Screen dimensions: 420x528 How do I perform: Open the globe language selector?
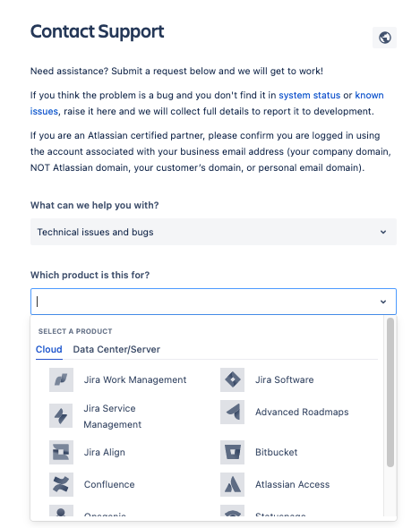[x=384, y=38]
